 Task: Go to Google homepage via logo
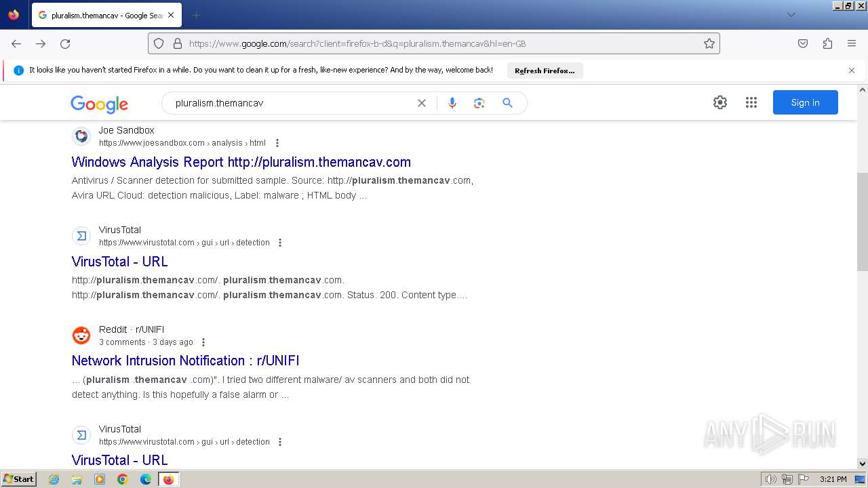99,104
